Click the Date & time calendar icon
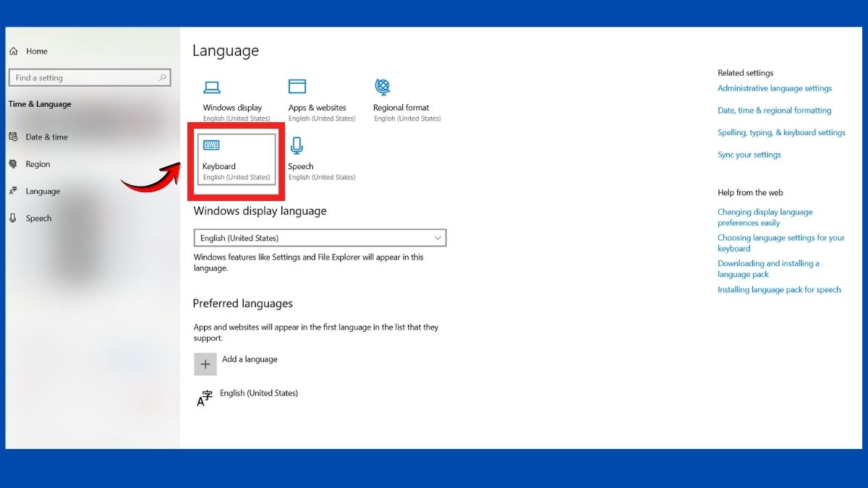The image size is (868, 488). coord(13,137)
